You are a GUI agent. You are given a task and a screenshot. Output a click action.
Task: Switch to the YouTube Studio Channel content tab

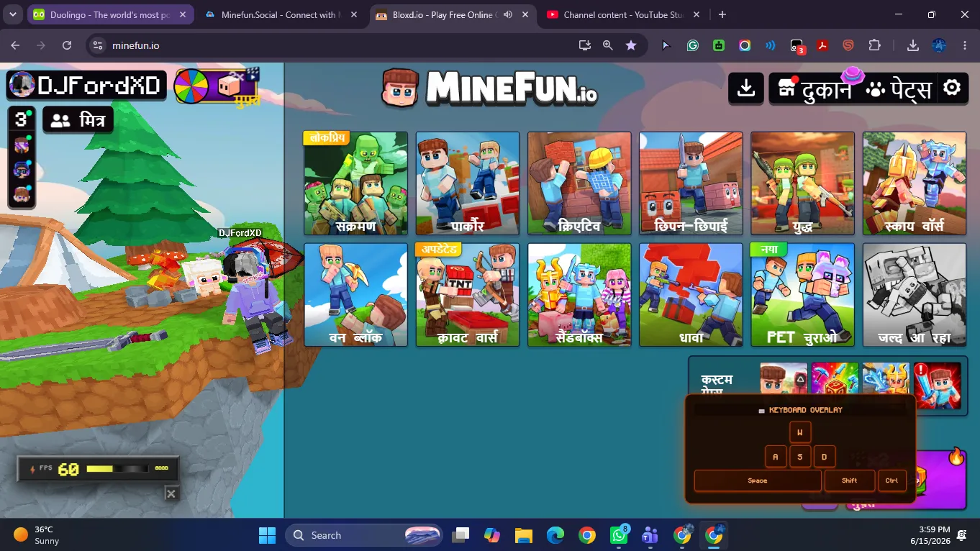623,14
